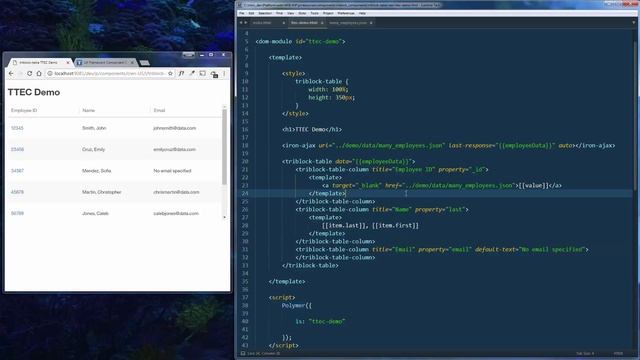Open the Tools menu in Sublime Text
Viewport: 640px width, 360px height.
314,13
